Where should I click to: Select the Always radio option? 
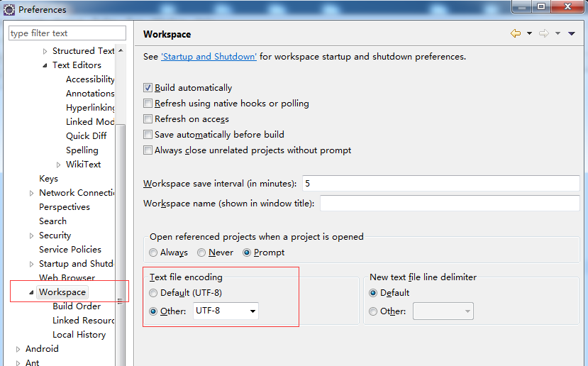(x=154, y=253)
